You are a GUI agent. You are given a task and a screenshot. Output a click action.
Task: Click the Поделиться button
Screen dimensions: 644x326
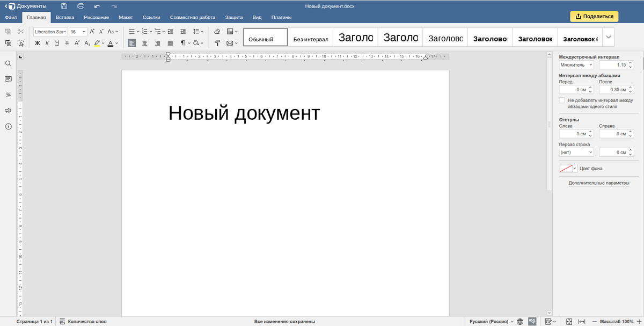(x=594, y=17)
